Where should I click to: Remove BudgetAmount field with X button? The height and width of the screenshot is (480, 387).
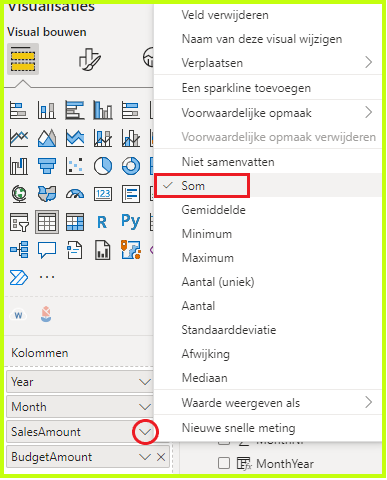(161, 457)
